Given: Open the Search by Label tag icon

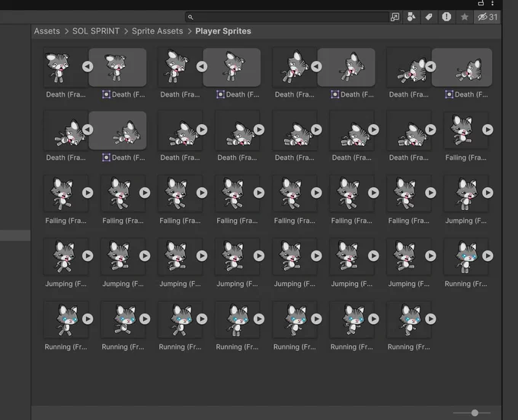Looking at the screenshot, I should click(x=429, y=17).
